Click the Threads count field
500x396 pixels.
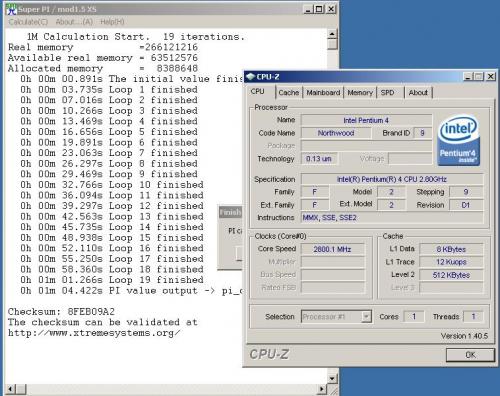(x=473, y=316)
